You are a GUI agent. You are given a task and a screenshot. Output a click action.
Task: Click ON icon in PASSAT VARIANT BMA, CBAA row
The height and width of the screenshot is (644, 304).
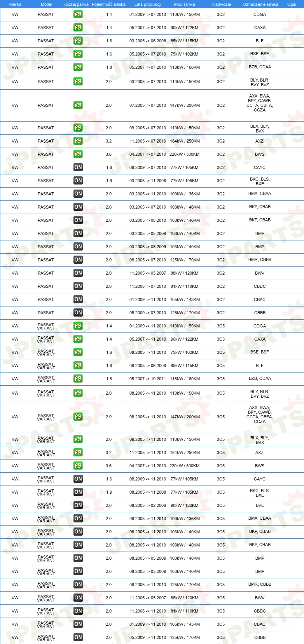78,519
